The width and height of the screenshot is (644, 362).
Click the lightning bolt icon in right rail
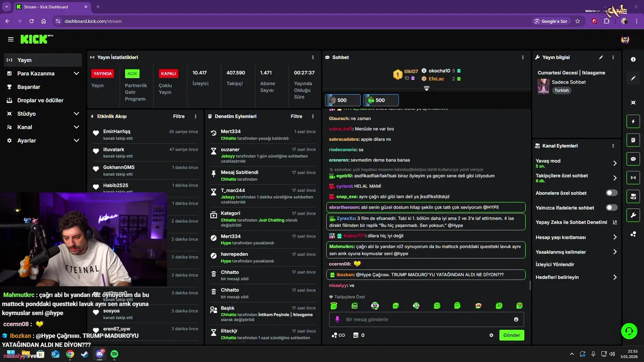pos(633,121)
